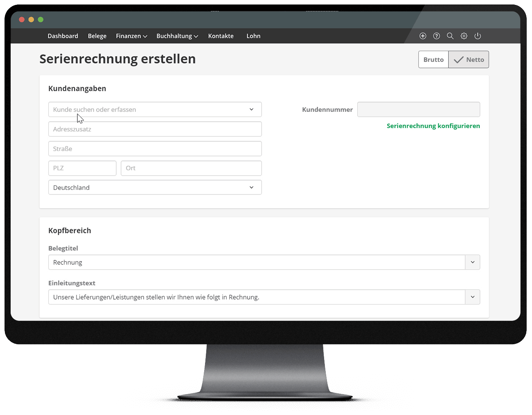This screenshot has height=415, width=532.
Task: Go to the Dashboard page
Action: coord(63,36)
